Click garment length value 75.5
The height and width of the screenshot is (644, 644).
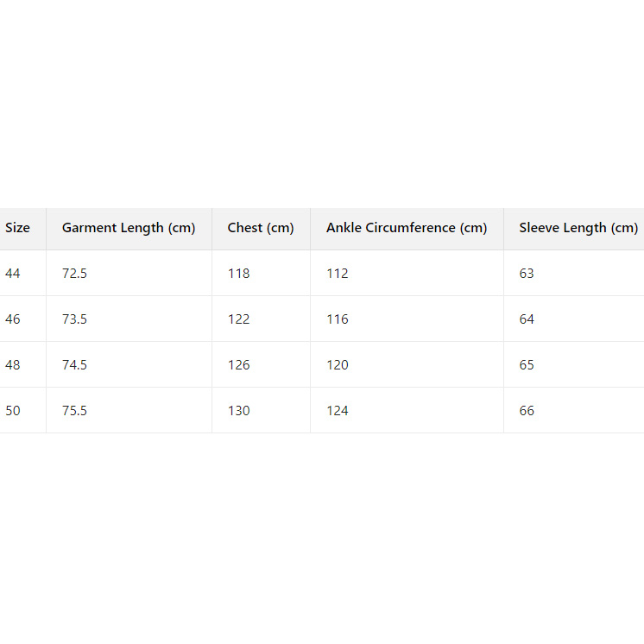click(75, 411)
